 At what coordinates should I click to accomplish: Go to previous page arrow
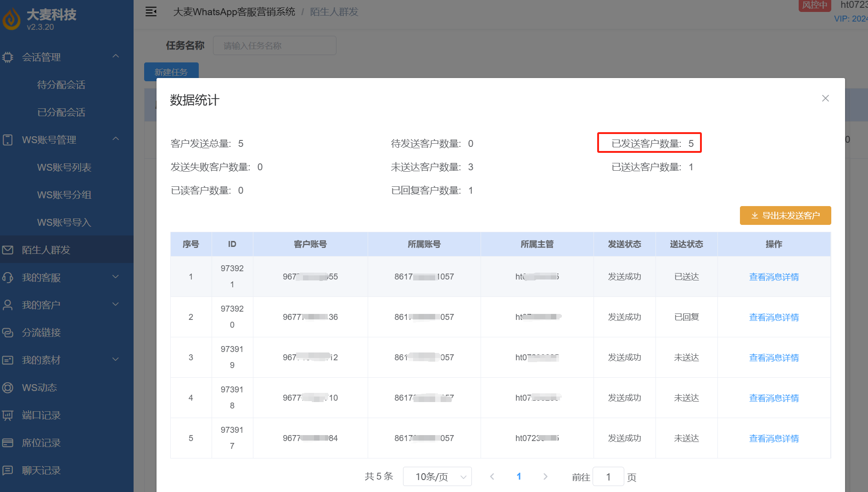[x=492, y=476]
